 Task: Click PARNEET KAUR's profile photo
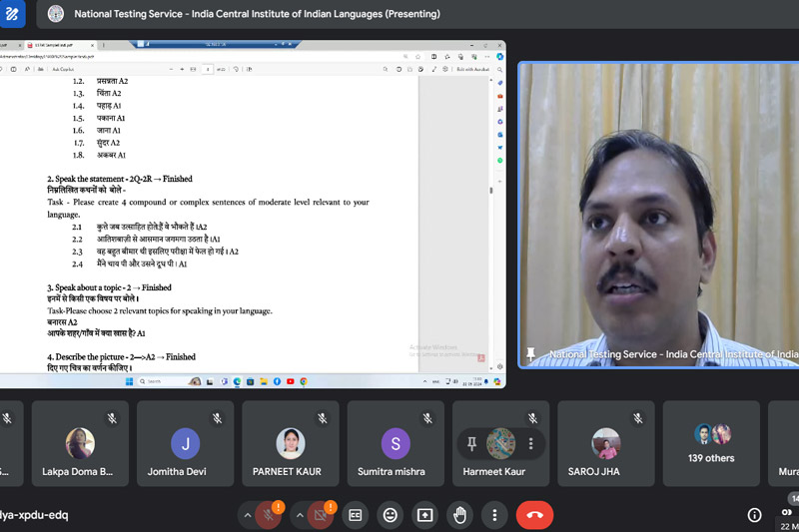pos(291,443)
